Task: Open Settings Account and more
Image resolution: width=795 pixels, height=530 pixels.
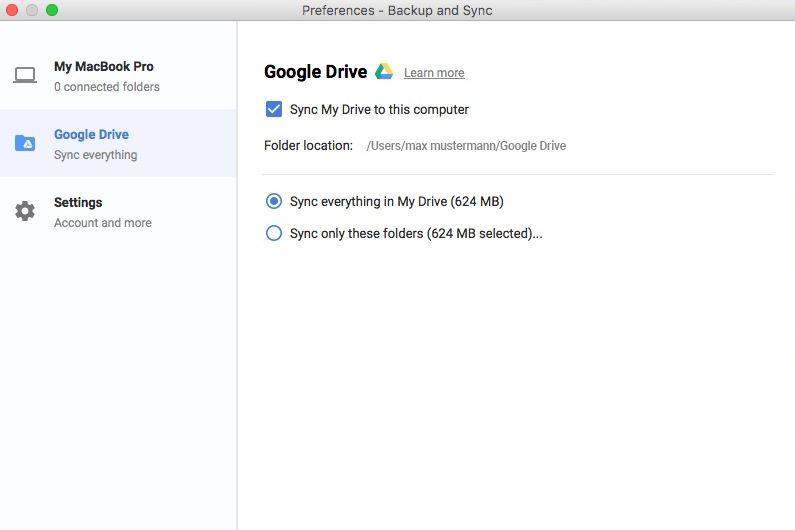Action: click(118, 211)
